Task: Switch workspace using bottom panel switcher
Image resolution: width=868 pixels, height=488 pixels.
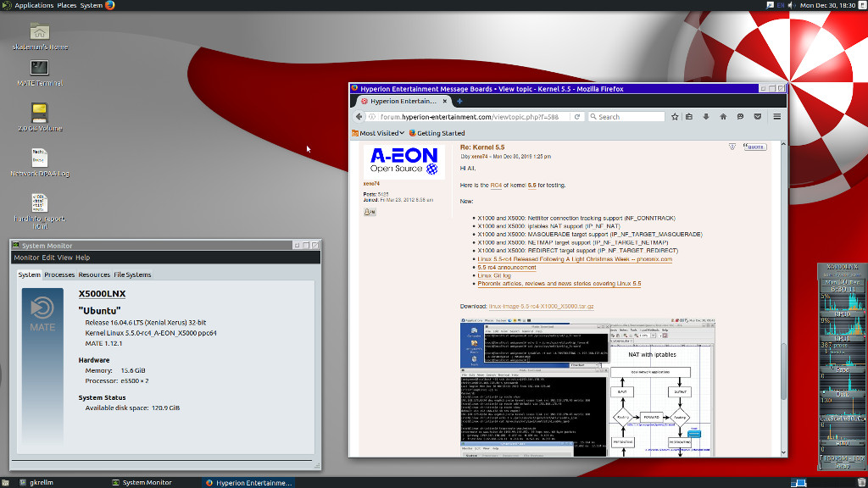Action: pyautogui.click(x=798, y=482)
